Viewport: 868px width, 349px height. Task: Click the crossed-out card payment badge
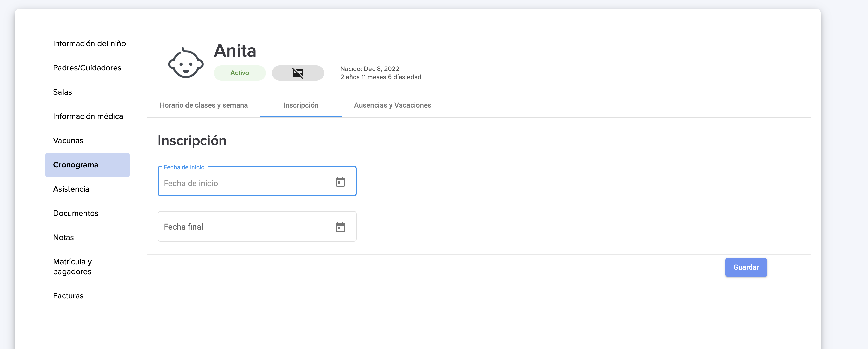coord(297,73)
